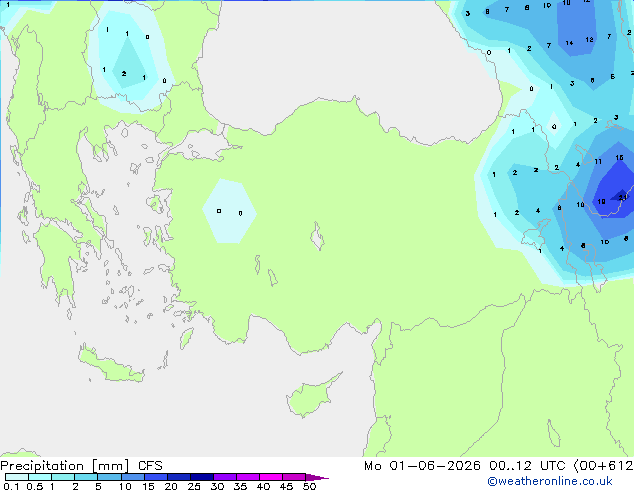Select the 5–10 mm legend color box
This screenshot has height=490, width=634.
[x=109, y=477]
